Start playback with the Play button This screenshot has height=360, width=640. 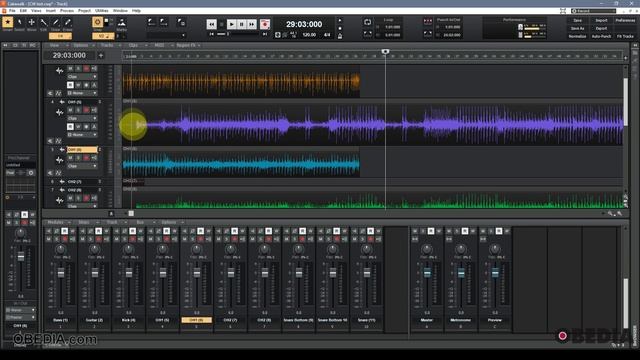[x=231, y=24]
